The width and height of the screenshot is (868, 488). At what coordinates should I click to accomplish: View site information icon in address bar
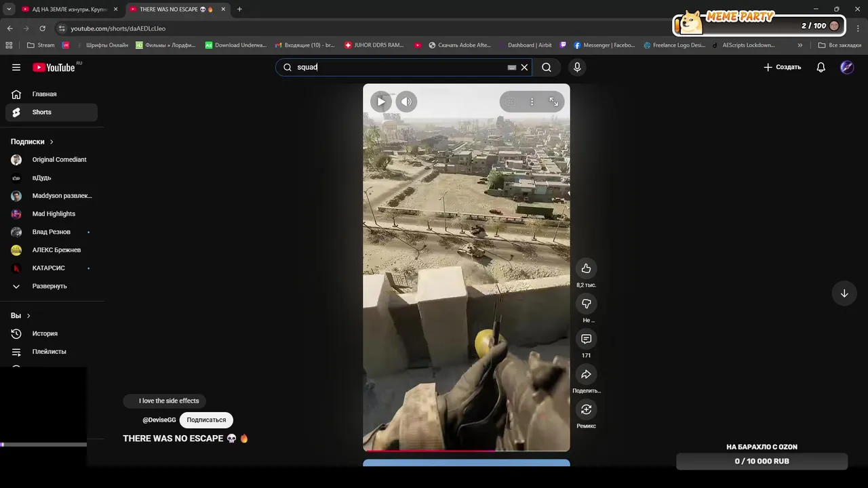[x=62, y=28]
